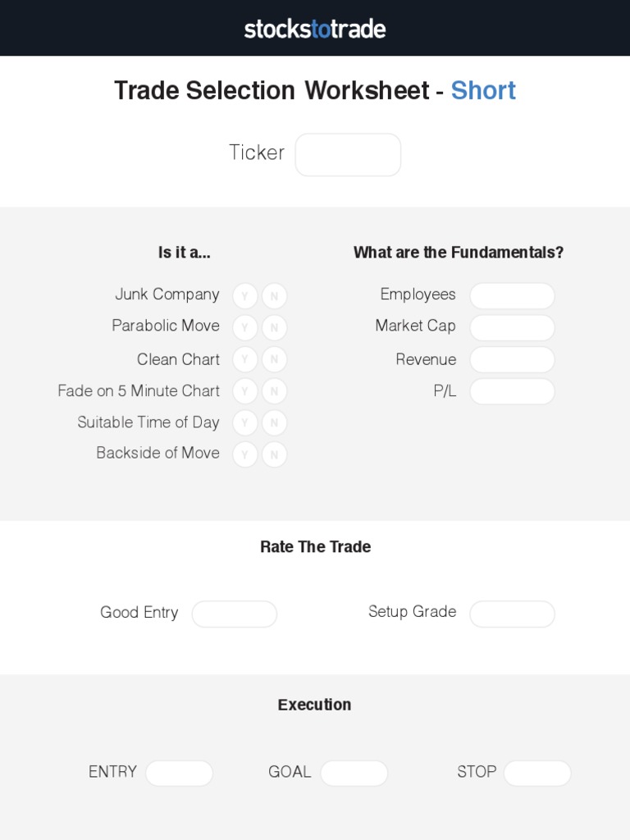
Task: Mark Y for Parabolic Move
Action: pyautogui.click(x=244, y=327)
